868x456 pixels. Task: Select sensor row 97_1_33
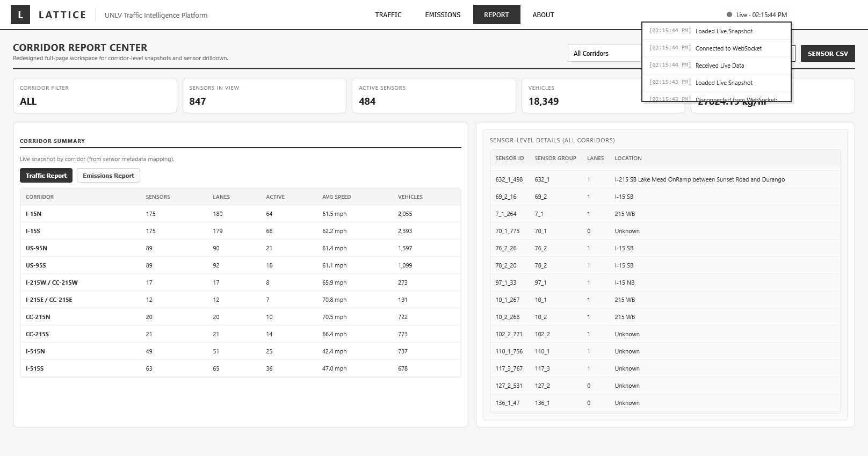[x=665, y=283]
